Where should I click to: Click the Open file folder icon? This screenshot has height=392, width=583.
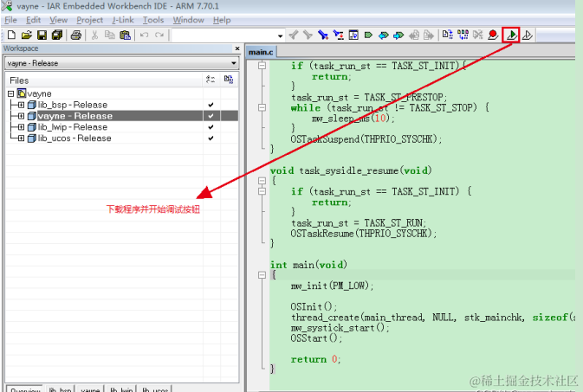point(26,35)
